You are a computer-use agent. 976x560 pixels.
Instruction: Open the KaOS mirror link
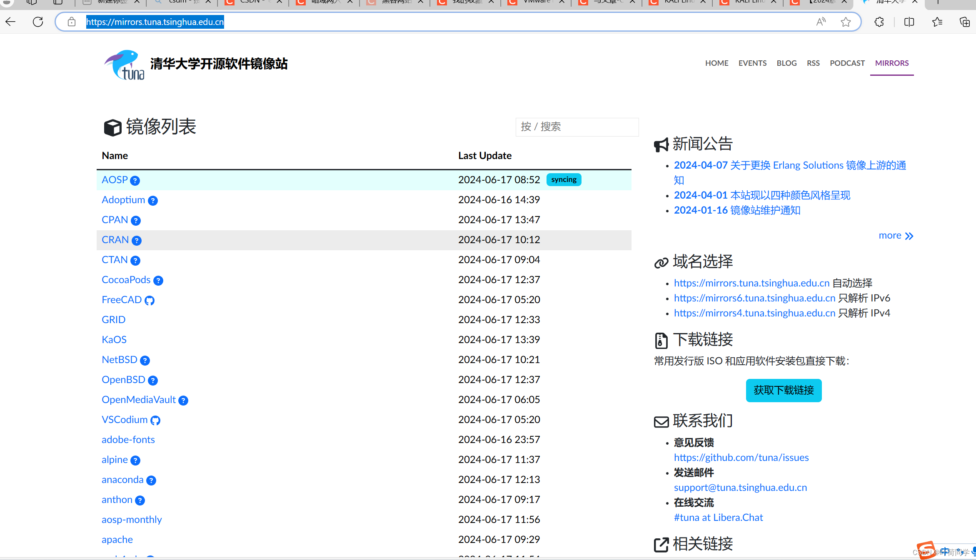coord(114,340)
